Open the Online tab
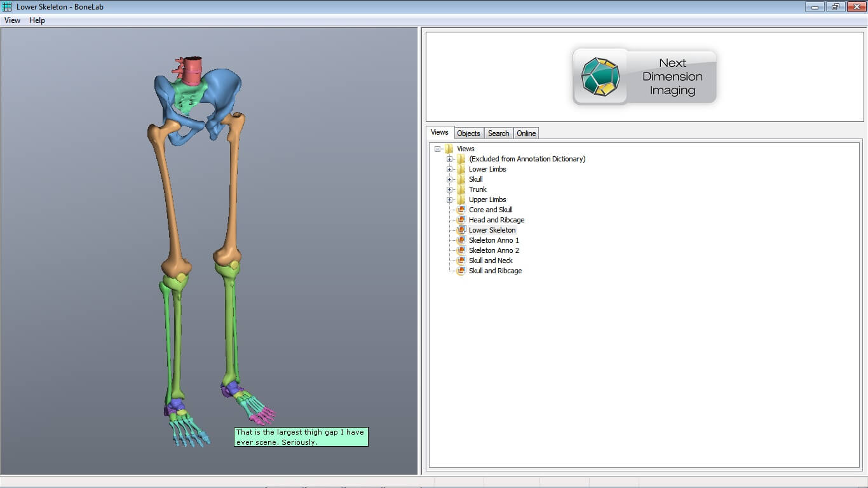Viewport: 868px width, 488px height. click(x=526, y=133)
